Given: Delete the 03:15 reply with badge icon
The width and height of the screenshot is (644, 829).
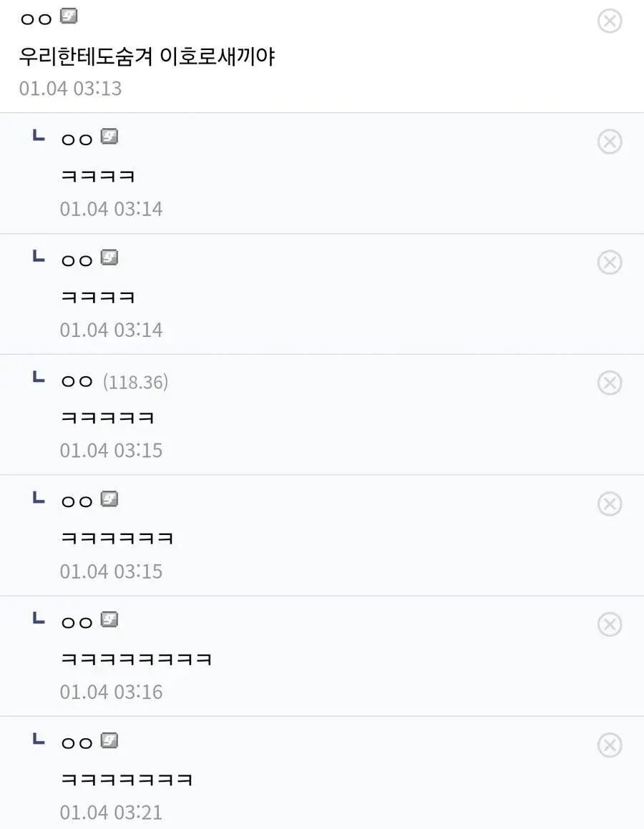Looking at the screenshot, I should click(609, 504).
